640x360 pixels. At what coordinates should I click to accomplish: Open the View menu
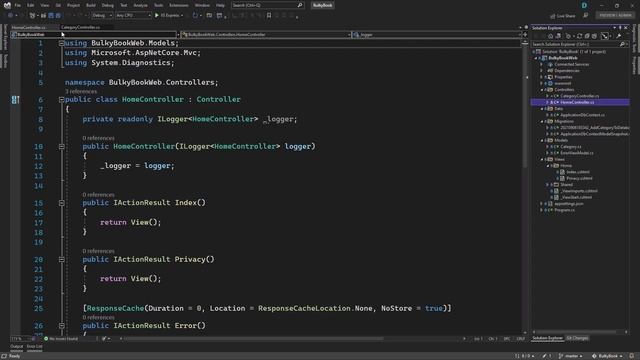click(x=44, y=5)
